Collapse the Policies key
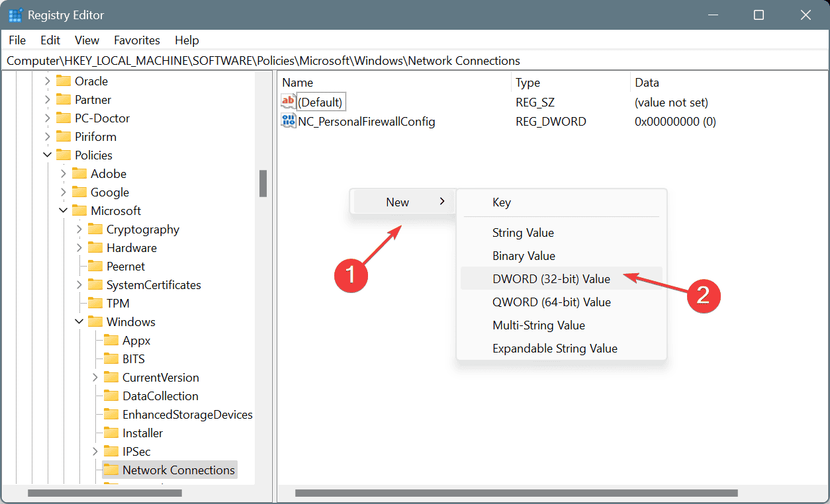 pos(47,155)
